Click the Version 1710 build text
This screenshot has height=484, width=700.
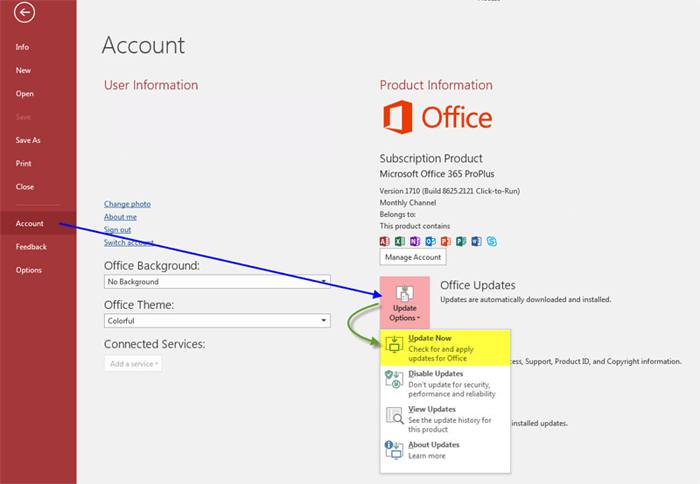(x=450, y=191)
